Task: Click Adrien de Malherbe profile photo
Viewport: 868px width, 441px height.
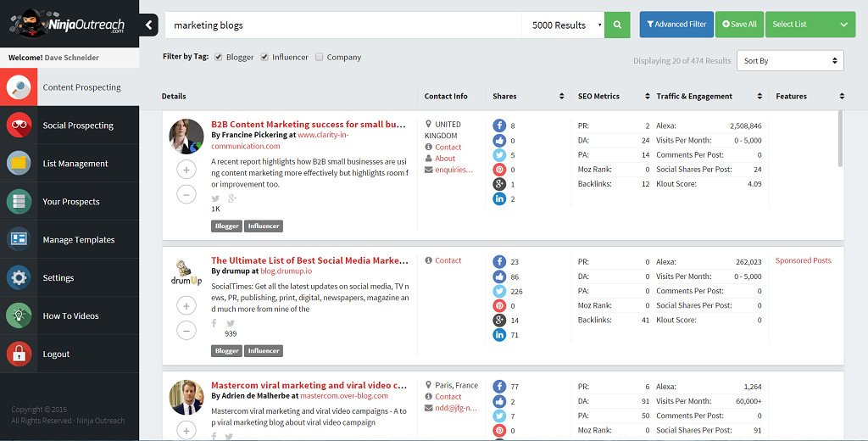Action: pyautogui.click(x=186, y=397)
